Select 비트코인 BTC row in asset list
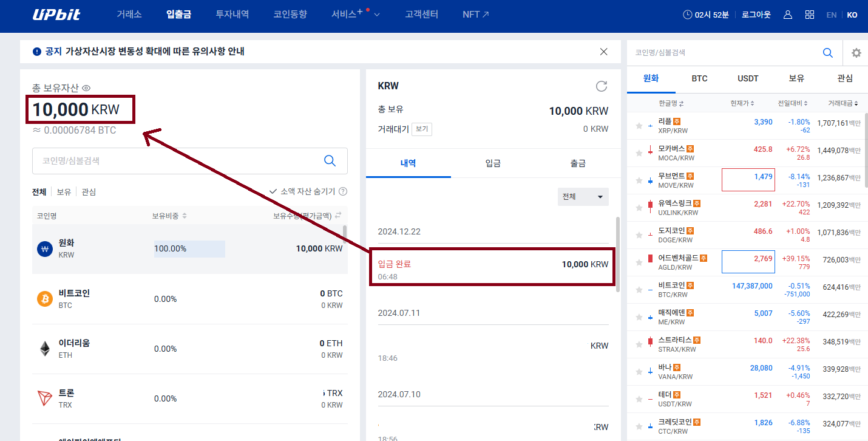The width and height of the screenshot is (868, 441). click(x=190, y=299)
